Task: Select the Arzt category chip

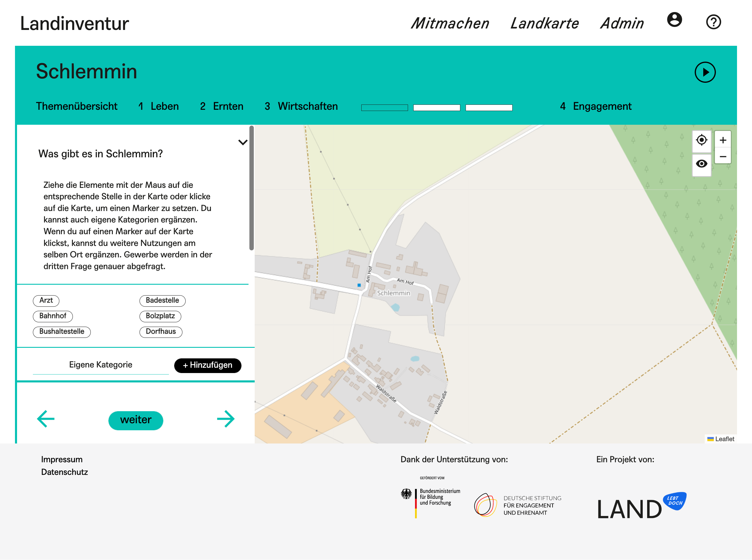Action: pos(46,300)
